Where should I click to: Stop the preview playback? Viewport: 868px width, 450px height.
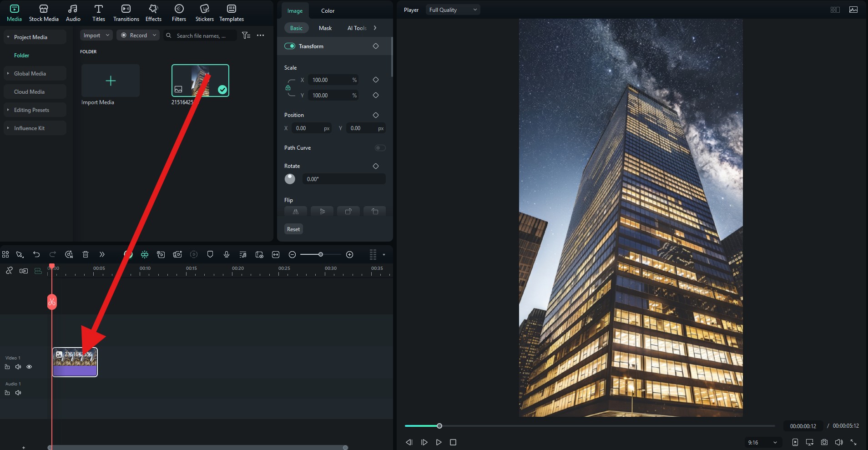[x=453, y=442]
